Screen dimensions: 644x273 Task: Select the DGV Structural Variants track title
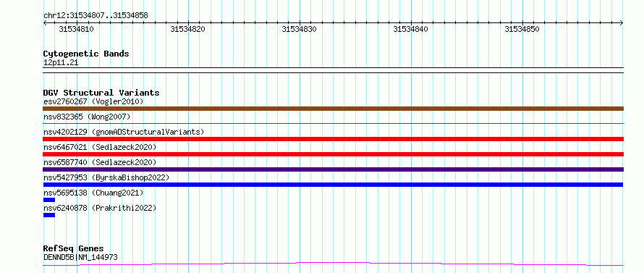coord(101,93)
